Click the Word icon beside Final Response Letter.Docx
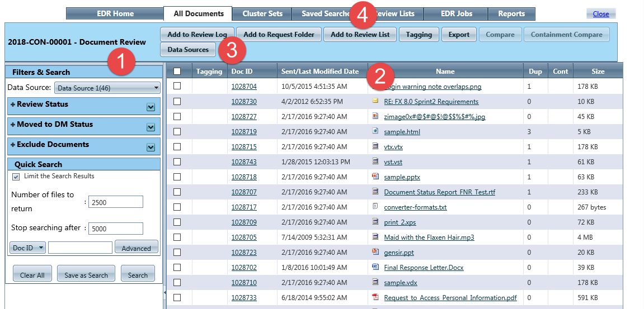Image resolution: width=644 pixels, height=309 pixels. pyautogui.click(x=375, y=267)
